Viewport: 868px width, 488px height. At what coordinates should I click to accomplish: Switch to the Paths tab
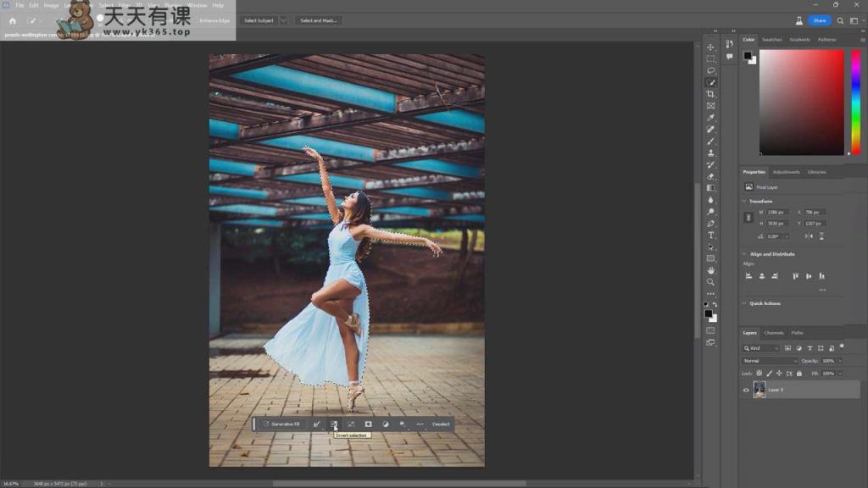tap(797, 333)
